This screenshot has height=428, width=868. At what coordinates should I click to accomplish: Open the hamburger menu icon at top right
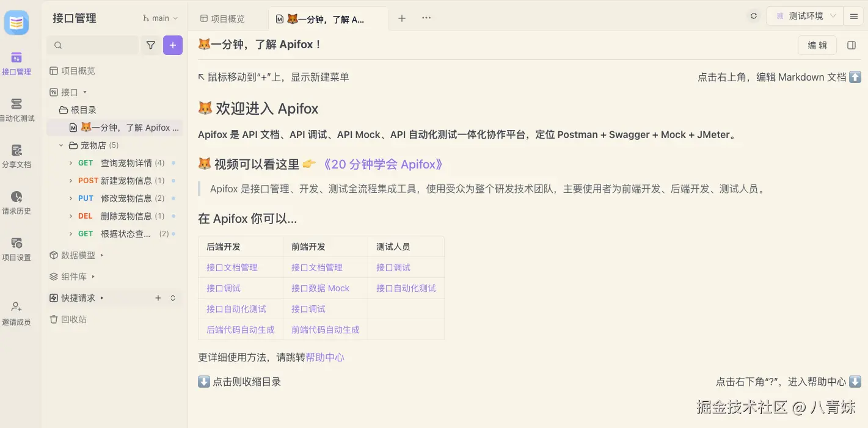tap(854, 16)
